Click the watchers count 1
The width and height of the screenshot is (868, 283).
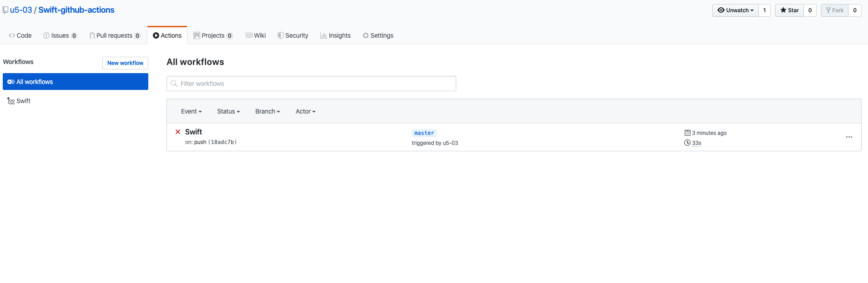(764, 10)
